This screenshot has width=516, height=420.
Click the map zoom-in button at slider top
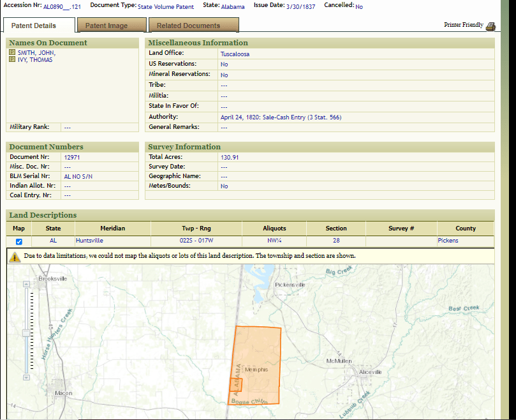click(x=26, y=283)
